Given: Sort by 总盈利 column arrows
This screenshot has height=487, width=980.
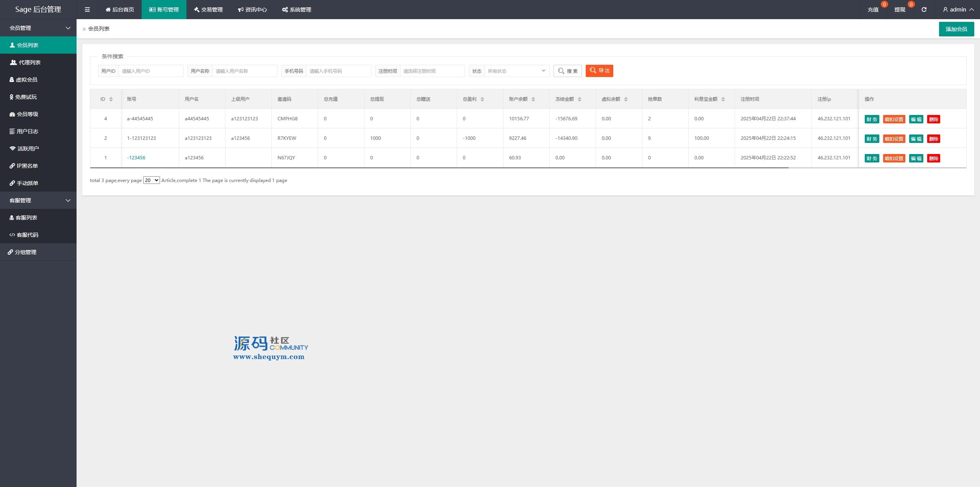Looking at the screenshot, I should click(482, 99).
